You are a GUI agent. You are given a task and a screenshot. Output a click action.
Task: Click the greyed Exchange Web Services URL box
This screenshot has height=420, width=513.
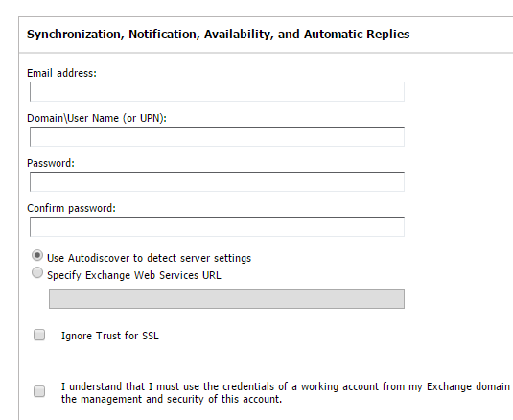click(x=226, y=298)
